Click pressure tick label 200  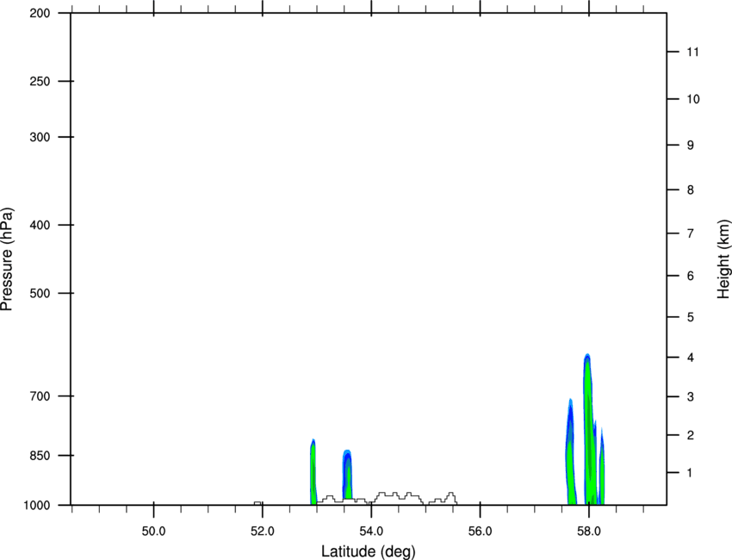(40, 13)
